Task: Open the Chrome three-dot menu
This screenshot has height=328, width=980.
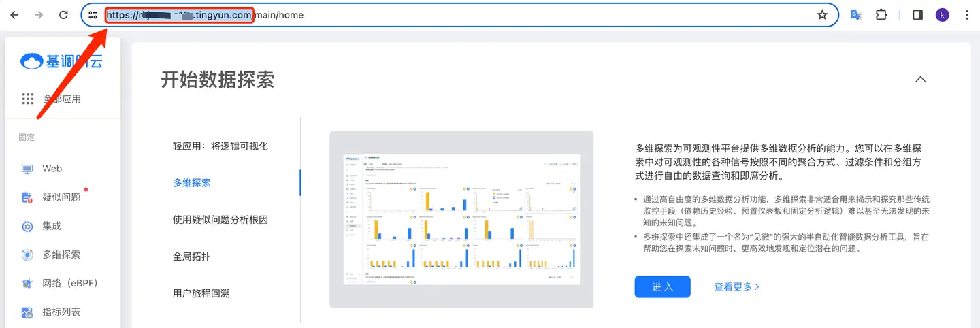Action: click(x=966, y=15)
